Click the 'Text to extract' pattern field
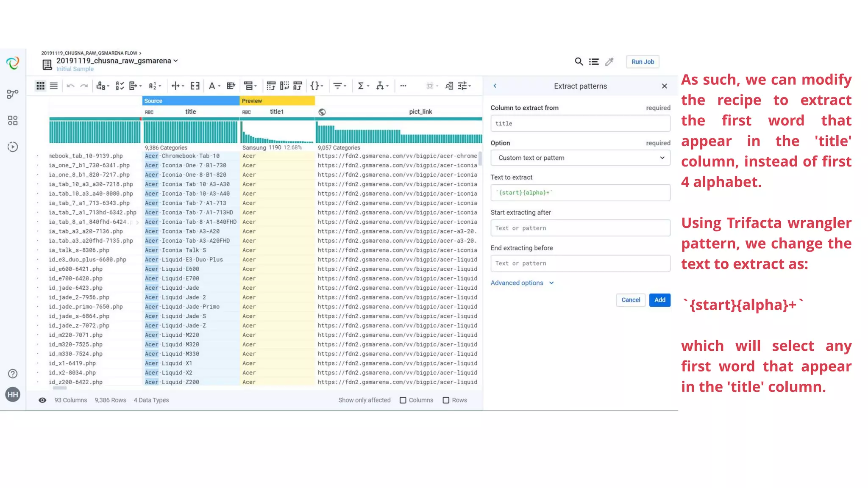 580,193
